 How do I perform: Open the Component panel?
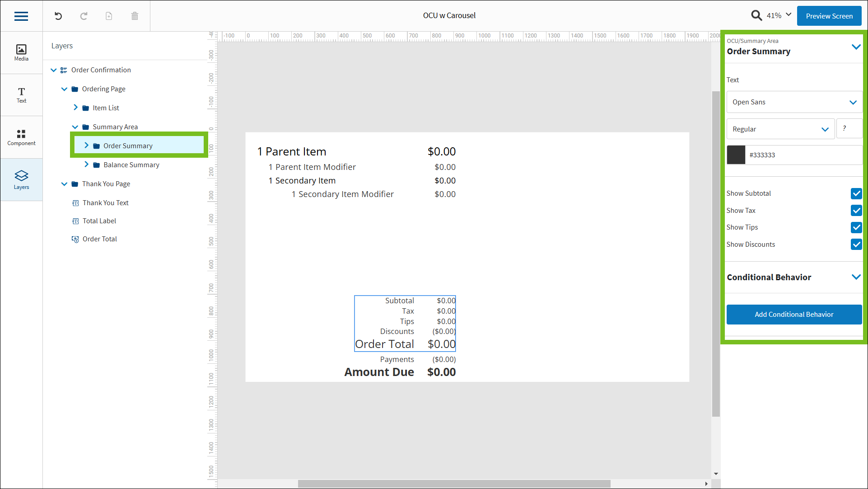[21, 137]
